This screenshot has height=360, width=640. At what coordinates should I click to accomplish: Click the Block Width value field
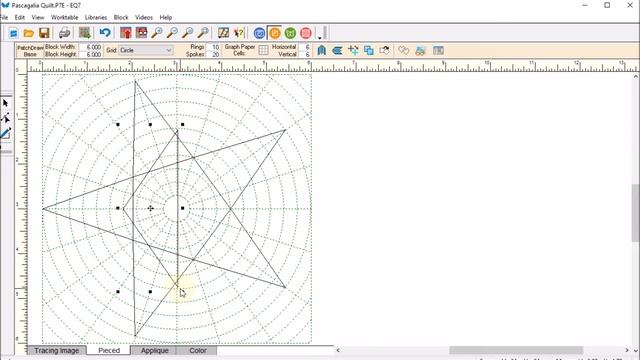90,47
